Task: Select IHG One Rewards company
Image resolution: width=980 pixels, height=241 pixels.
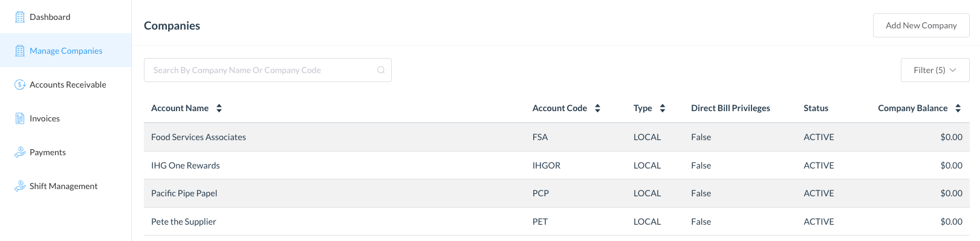Action: coord(556,165)
